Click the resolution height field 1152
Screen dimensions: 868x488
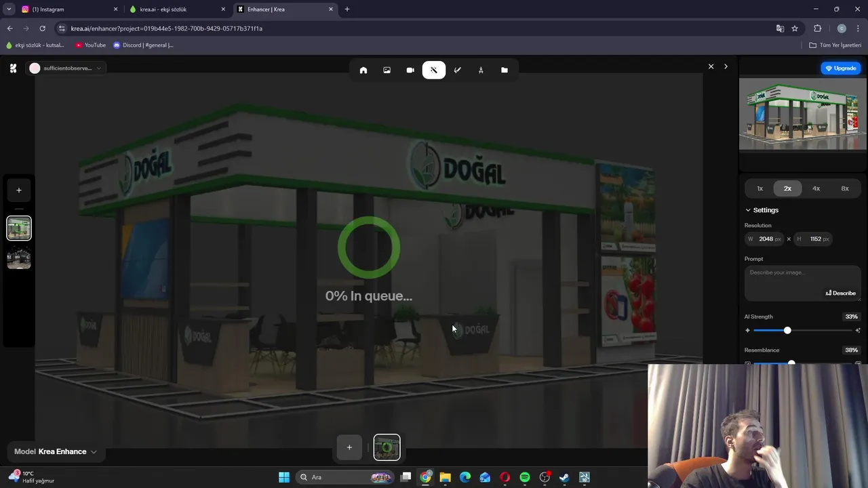(x=813, y=239)
